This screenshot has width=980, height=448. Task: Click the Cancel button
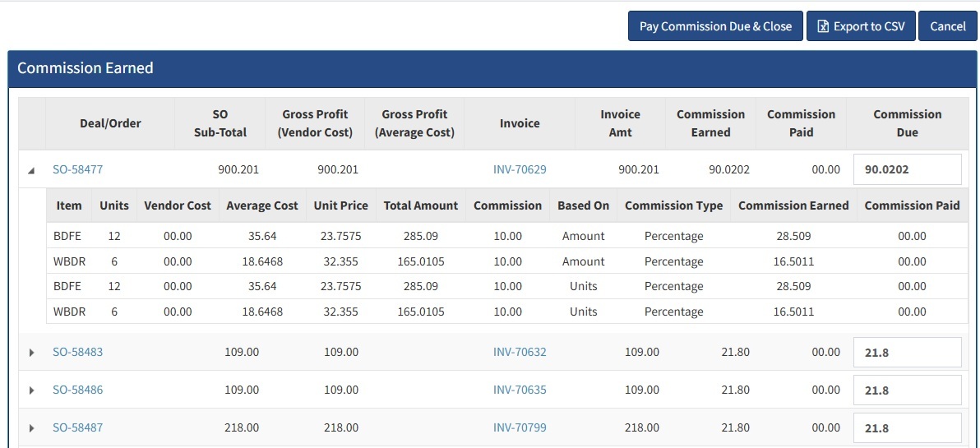pyautogui.click(x=947, y=26)
